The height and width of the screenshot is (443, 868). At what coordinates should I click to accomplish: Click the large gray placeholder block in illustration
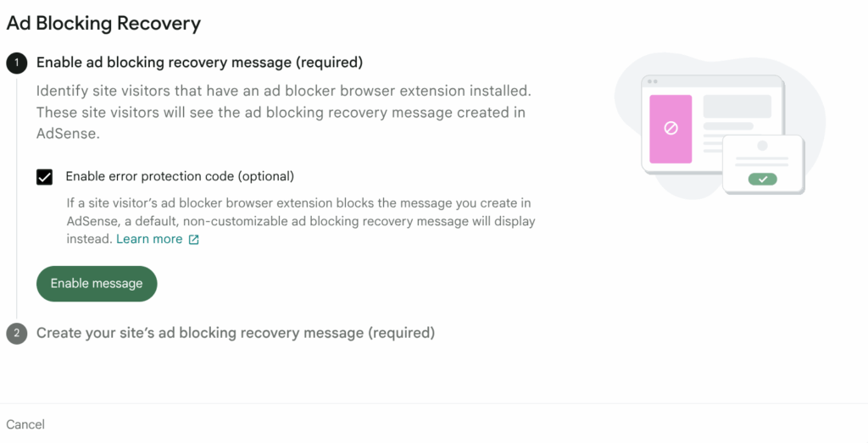point(737,107)
